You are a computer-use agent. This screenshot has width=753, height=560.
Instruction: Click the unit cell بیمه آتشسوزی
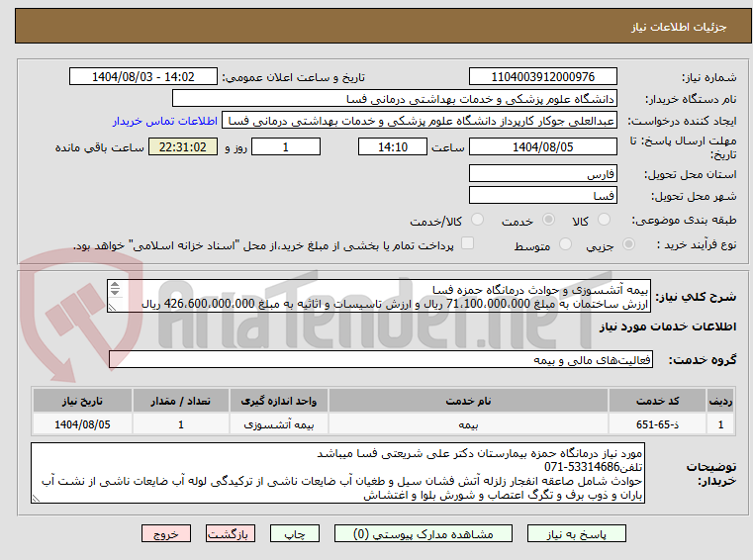[278, 424]
